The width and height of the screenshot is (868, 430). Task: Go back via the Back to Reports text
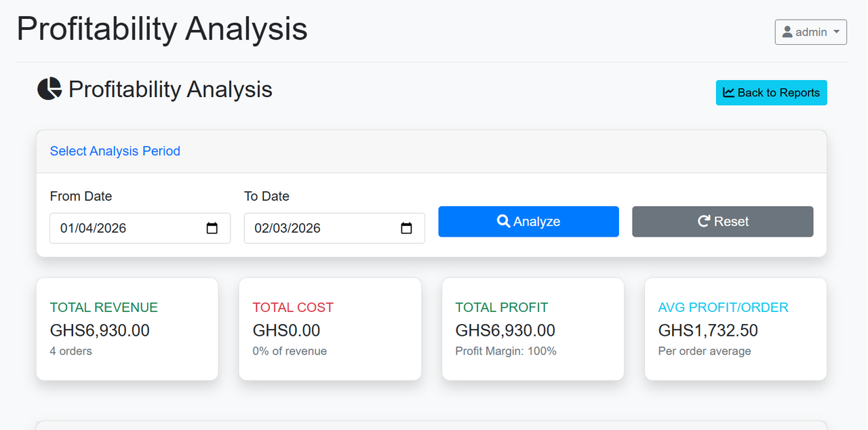pos(778,93)
